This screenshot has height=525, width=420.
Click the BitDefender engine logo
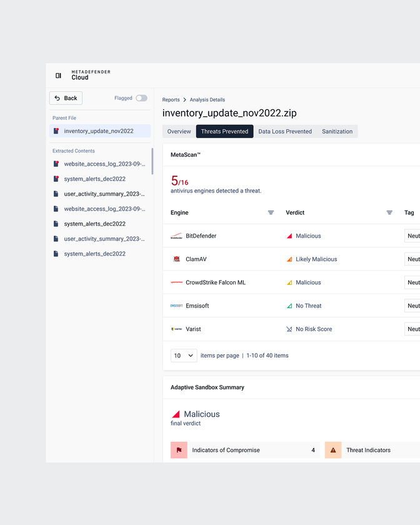pos(176,236)
